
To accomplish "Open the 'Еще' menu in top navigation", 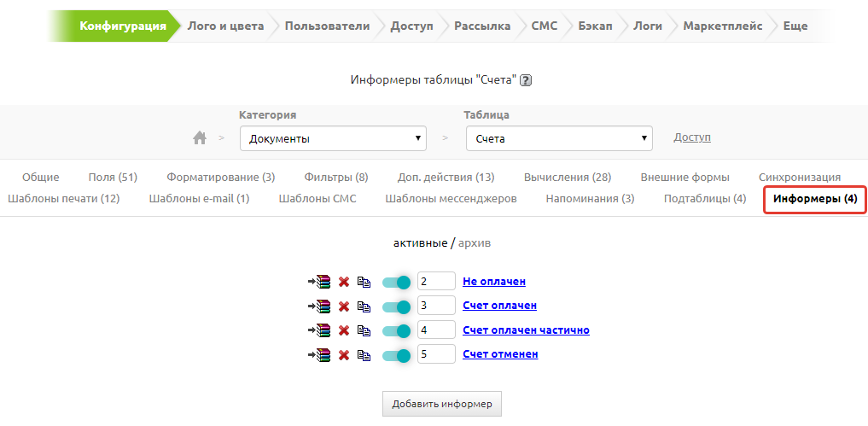I will 795,26.
